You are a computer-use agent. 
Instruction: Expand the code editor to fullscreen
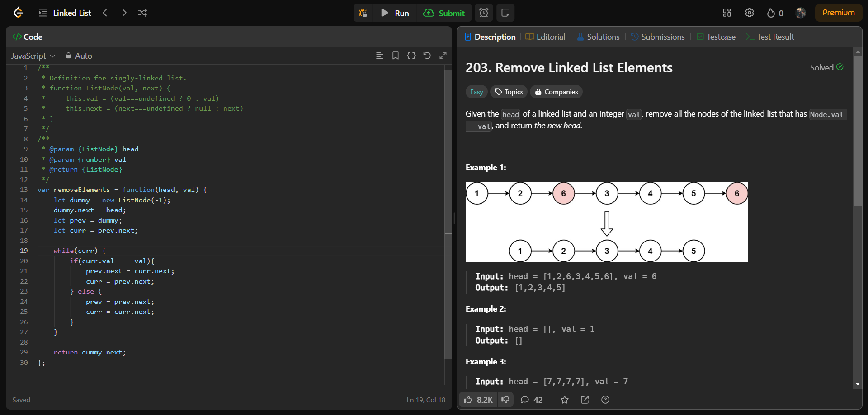pos(443,56)
